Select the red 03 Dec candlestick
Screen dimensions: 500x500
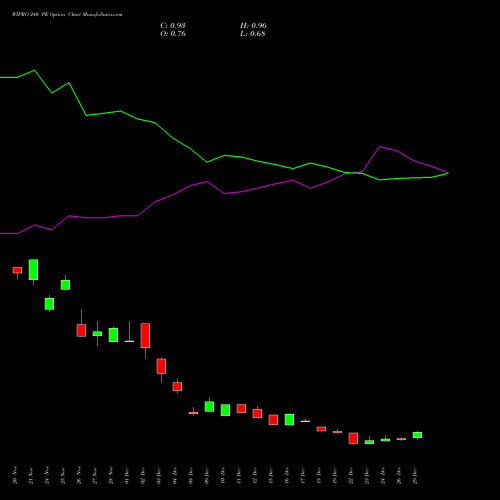click(161, 366)
